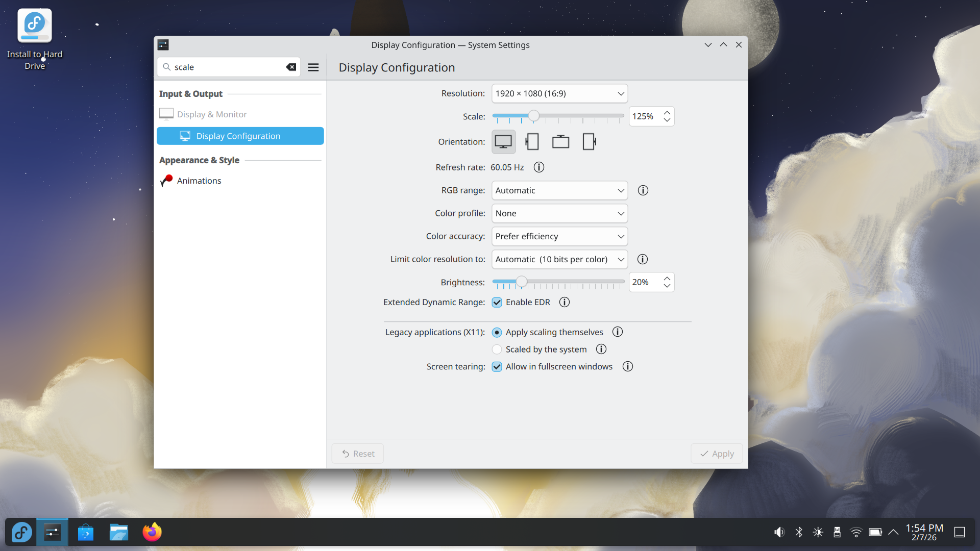
Task: Open Animations in the sidebar
Action: click(x=199, y=181)
